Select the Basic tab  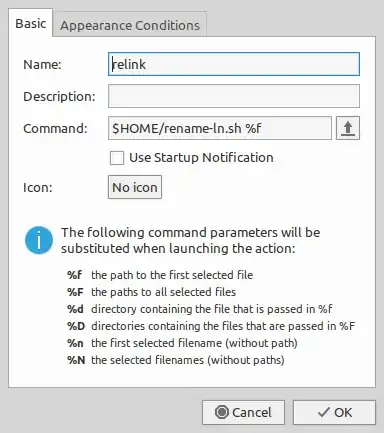coord(31,23)
